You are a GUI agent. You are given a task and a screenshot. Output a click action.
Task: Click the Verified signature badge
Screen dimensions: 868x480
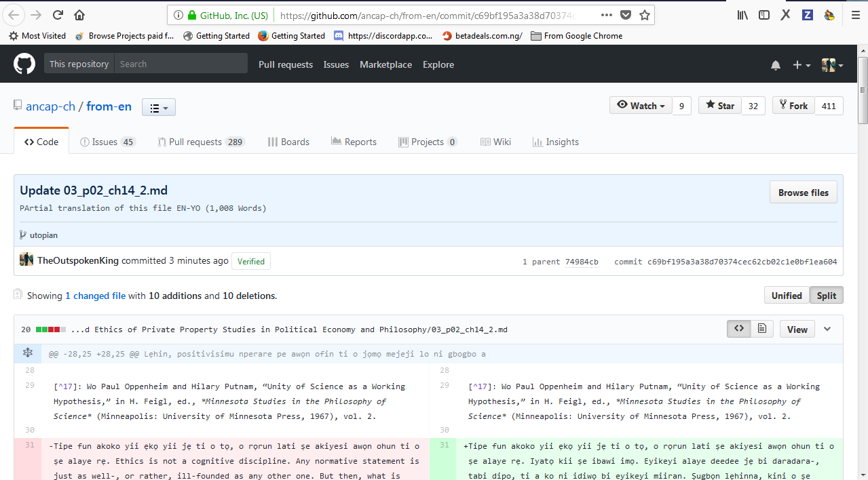251,261
